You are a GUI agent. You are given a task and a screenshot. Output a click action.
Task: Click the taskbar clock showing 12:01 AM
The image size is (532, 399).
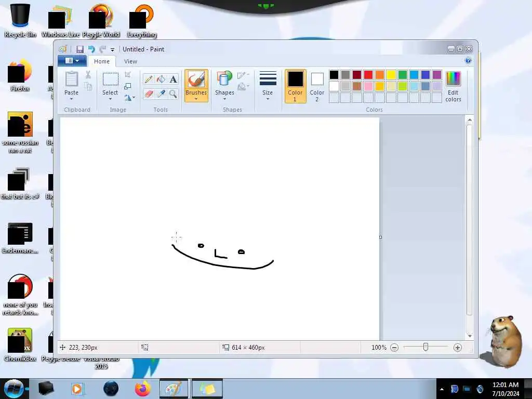pos(506,389)
